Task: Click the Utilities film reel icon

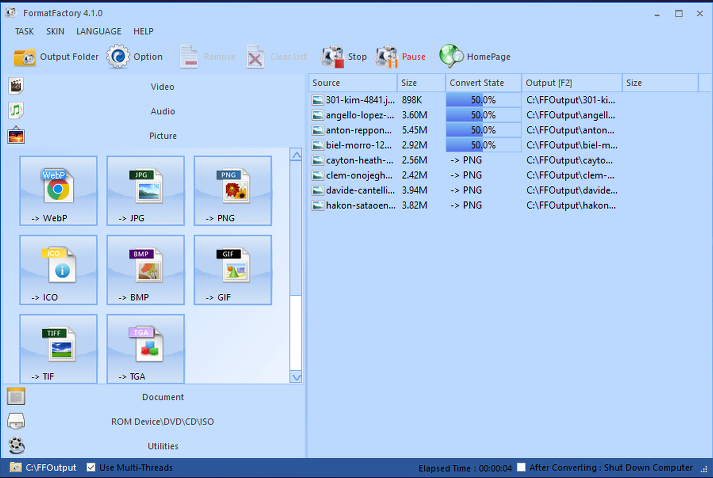Action: pyautogui.click(x=16, y=446)
